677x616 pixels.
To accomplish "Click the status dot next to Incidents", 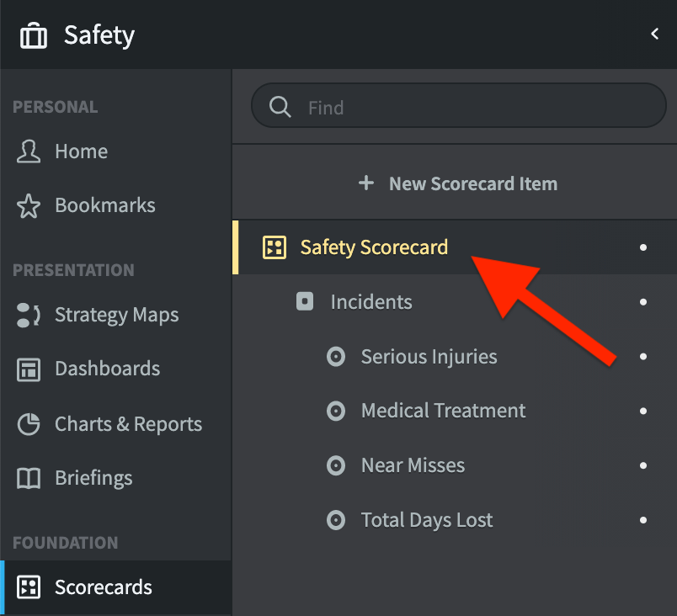I will tap(642, 302).
